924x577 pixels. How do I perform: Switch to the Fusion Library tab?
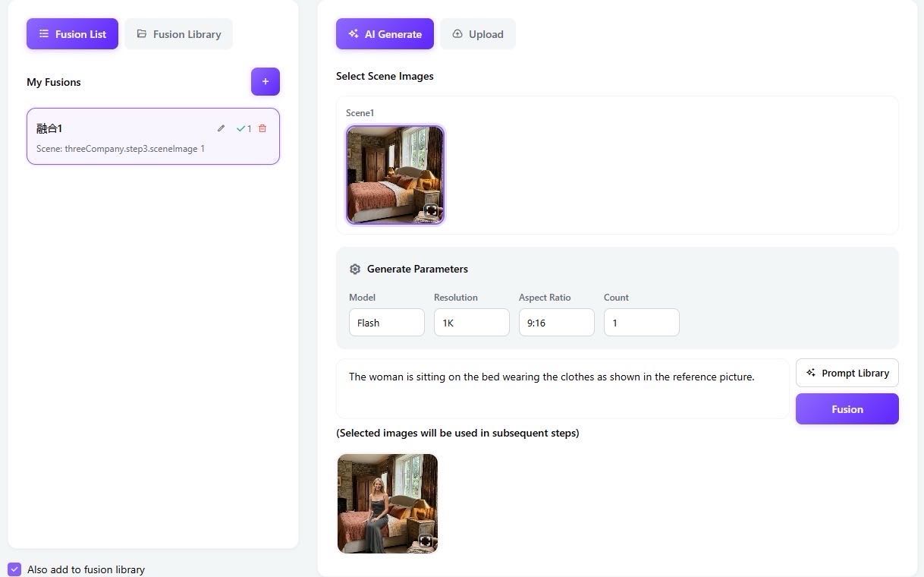point(178,34)
